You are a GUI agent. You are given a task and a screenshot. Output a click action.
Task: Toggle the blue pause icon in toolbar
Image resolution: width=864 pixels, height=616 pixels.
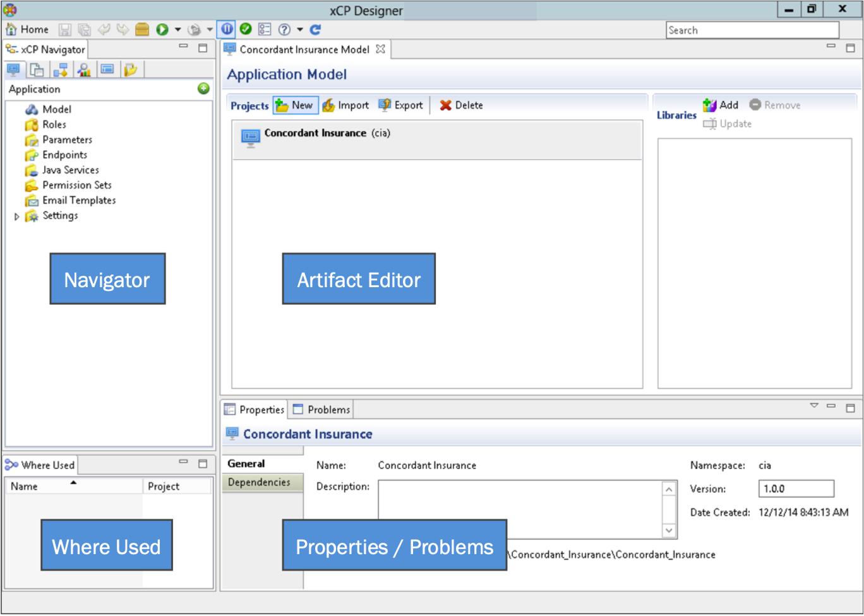pos(227,30)
